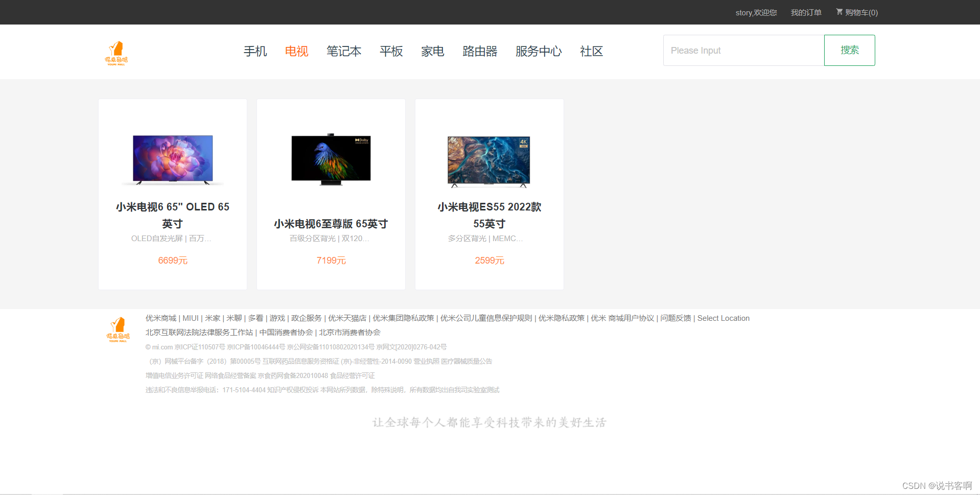Open the 优米集团隐私政策 footer link
This screenshot has width=980, height=495.
click(403, 318)
